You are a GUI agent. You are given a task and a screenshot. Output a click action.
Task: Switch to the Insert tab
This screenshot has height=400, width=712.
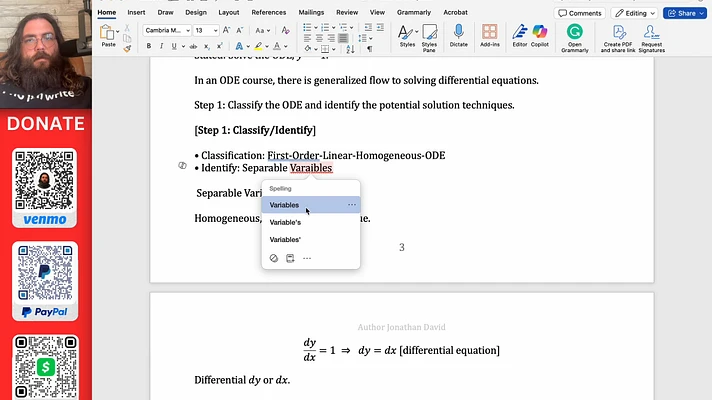pos(136,12)
